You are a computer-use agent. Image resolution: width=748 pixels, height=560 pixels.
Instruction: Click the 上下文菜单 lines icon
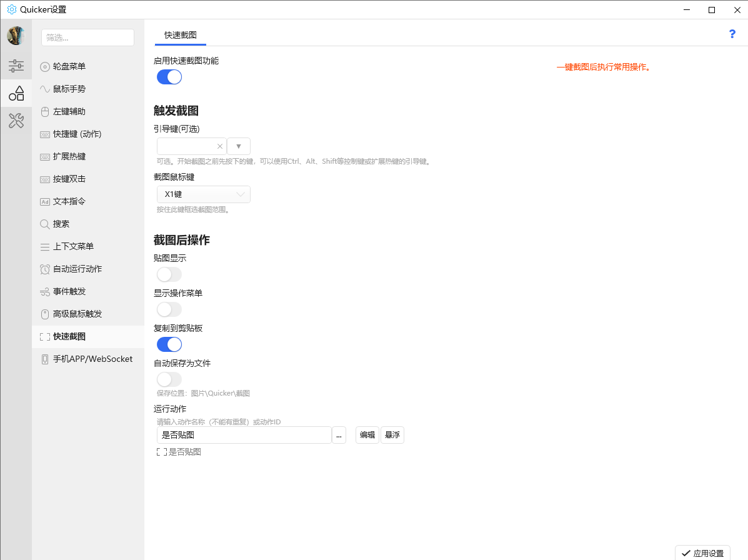point(45,247)
